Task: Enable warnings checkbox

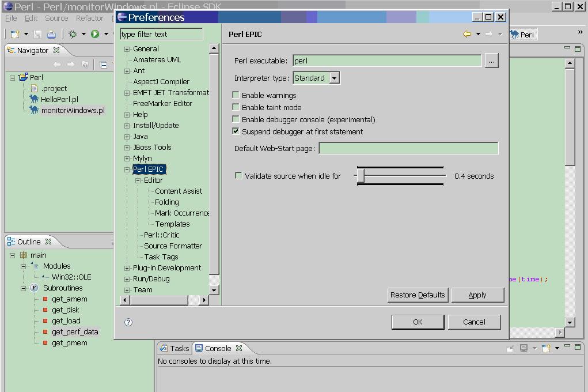Action: point(236,95)
